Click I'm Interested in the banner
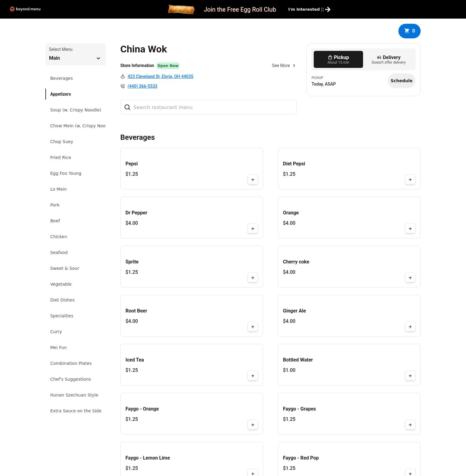This screenshot has height=476, width=466. 309,9
